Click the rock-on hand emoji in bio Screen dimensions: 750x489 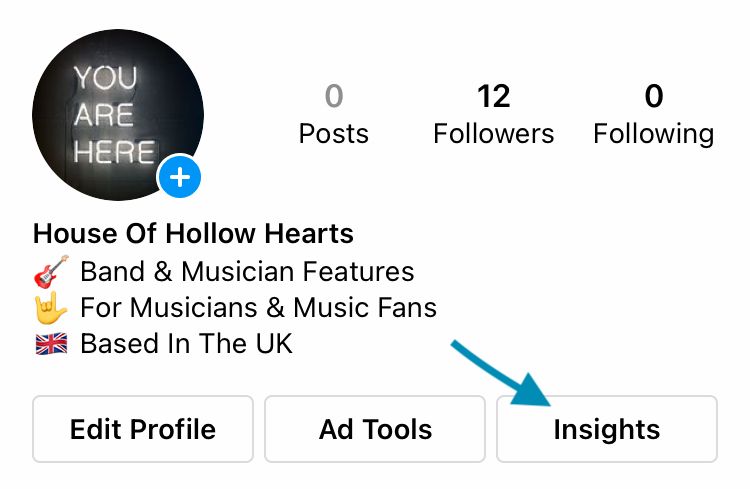51,308
